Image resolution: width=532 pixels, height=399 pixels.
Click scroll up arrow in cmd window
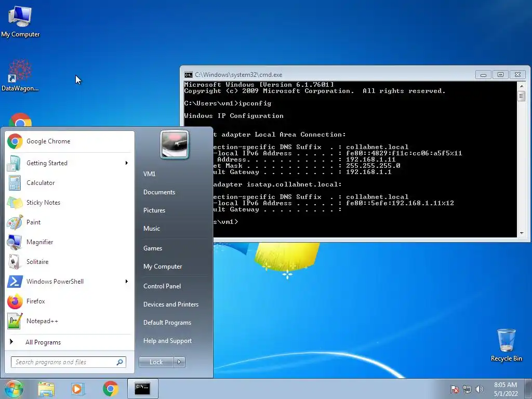[x=522, y=86]
